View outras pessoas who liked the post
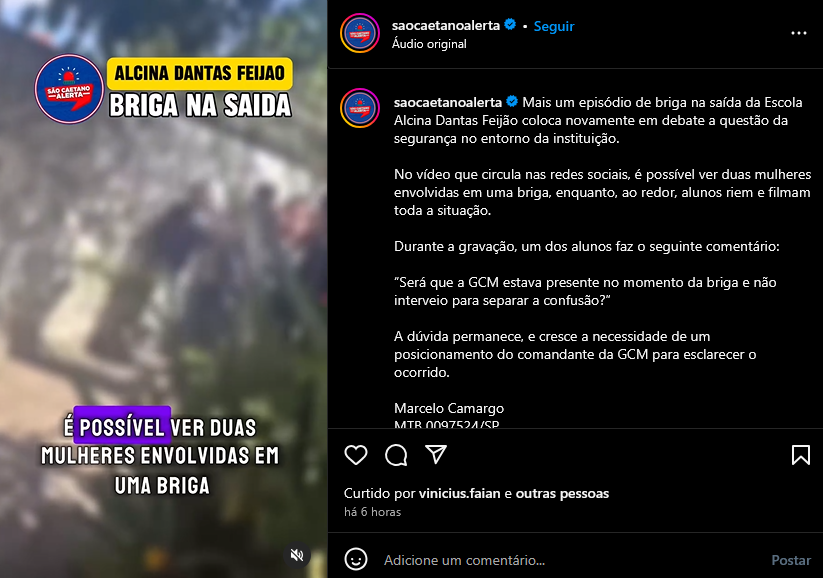 pyautogui.click(x=562, y=493)
